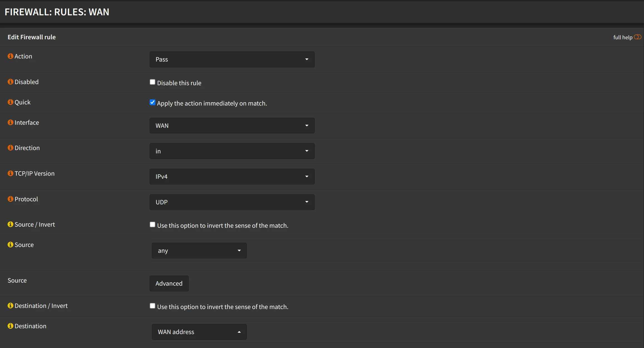Viewport: 644px width, 348px height.
Task: Open the Destination dropdown showing WAN address
Action: 199,332
